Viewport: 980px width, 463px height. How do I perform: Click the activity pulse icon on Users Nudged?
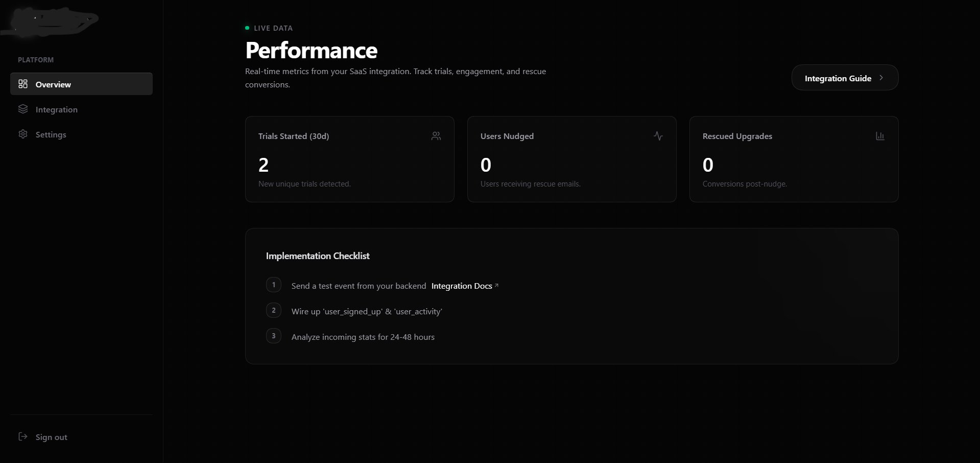(658, 136)
